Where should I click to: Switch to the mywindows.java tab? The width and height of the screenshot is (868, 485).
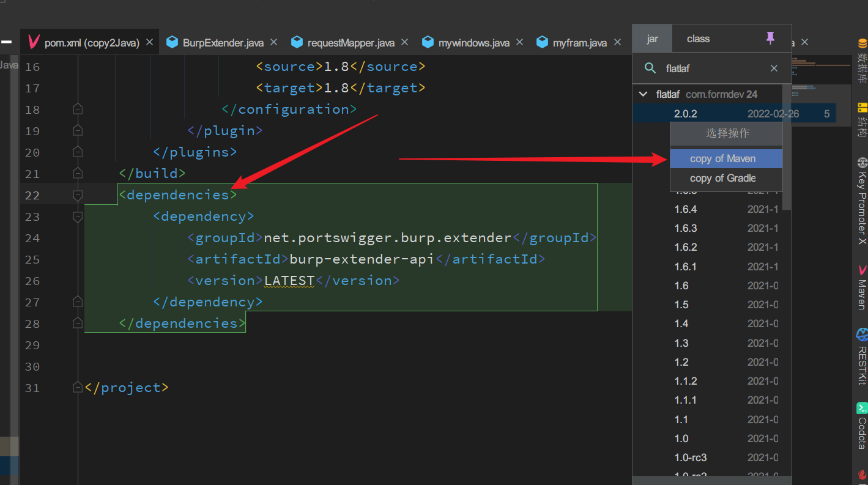[x=473, y=42]
